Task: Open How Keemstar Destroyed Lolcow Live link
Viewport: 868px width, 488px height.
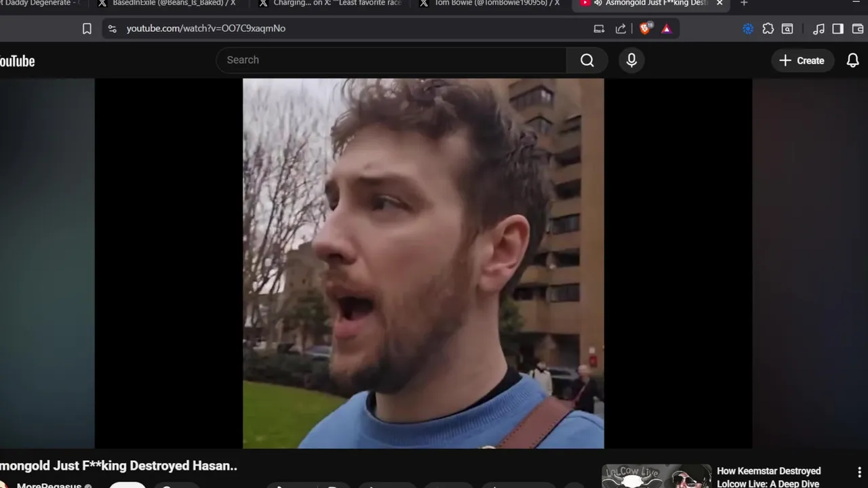Action: 768,477
